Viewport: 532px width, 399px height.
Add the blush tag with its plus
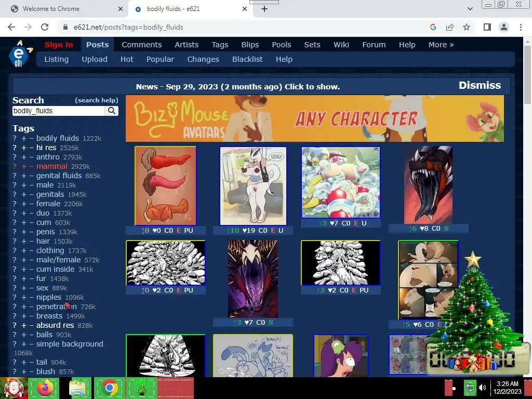click(24, 371)
